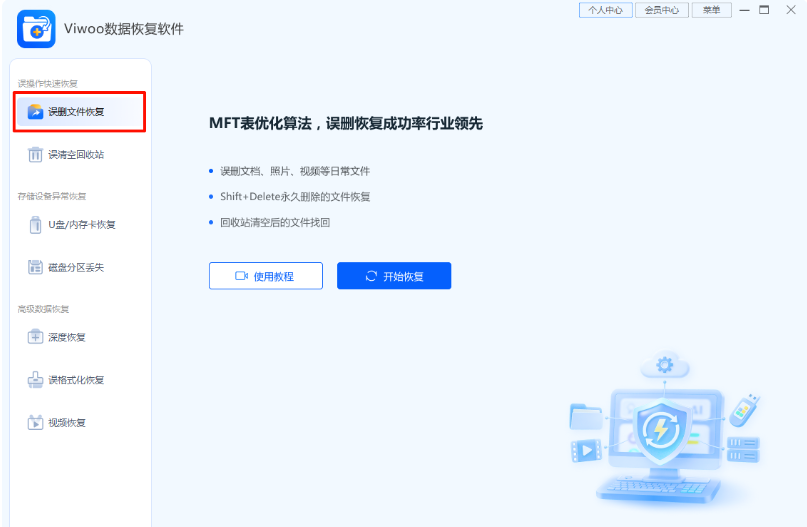Select the 误删文件恢复 sidebar icon
This screenshot has width=807, height=527.
click(35, 112)
